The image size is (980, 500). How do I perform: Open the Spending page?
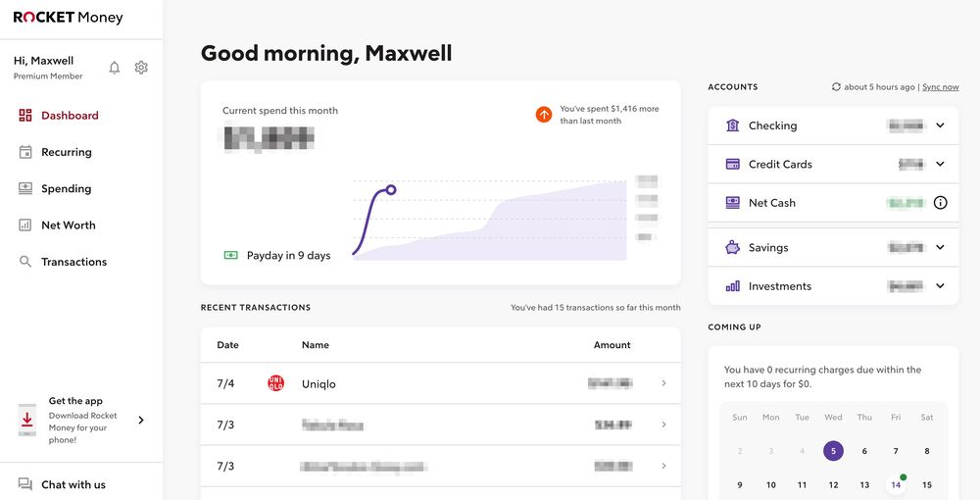[66, 188]
